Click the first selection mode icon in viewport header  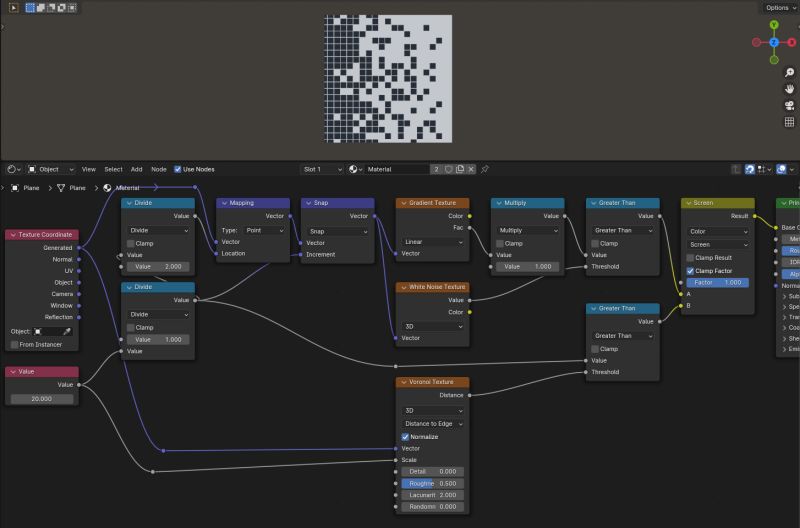[30, 8]
